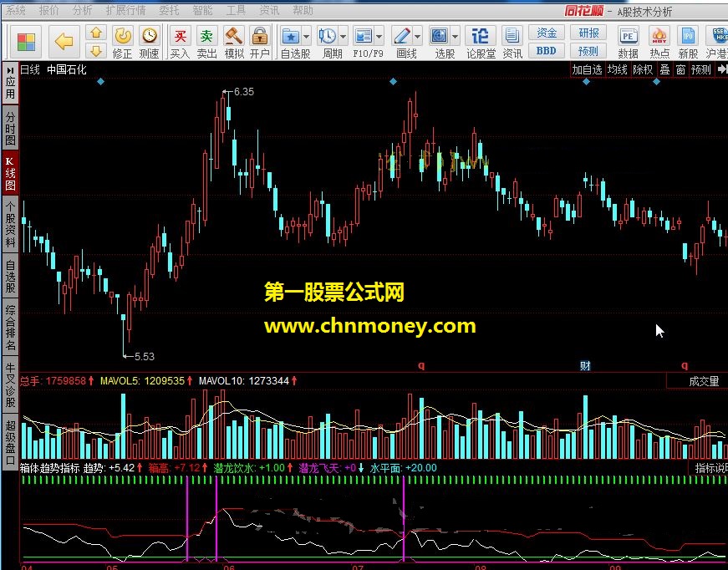Click the 预测 toolbar button
The image size is (728, 570).
pyautogui.click(x=588, y=51)
